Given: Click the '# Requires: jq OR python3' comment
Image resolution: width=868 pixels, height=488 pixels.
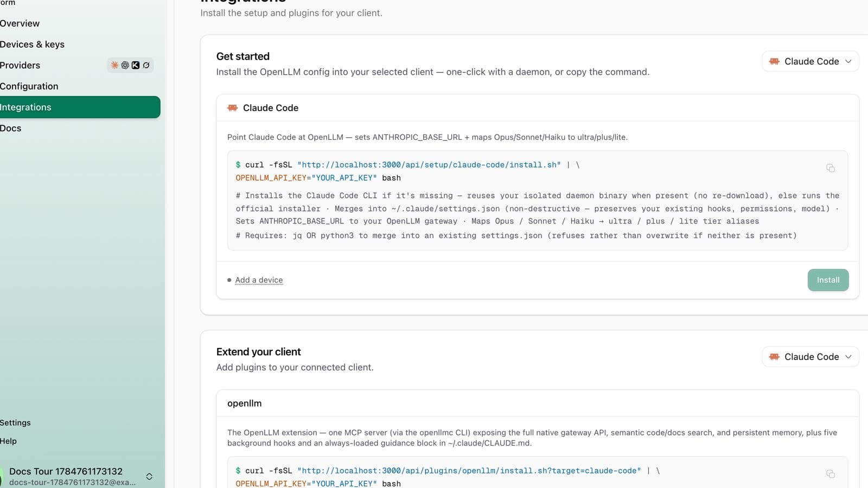Looking at the screenshot, I should [516, 236].
